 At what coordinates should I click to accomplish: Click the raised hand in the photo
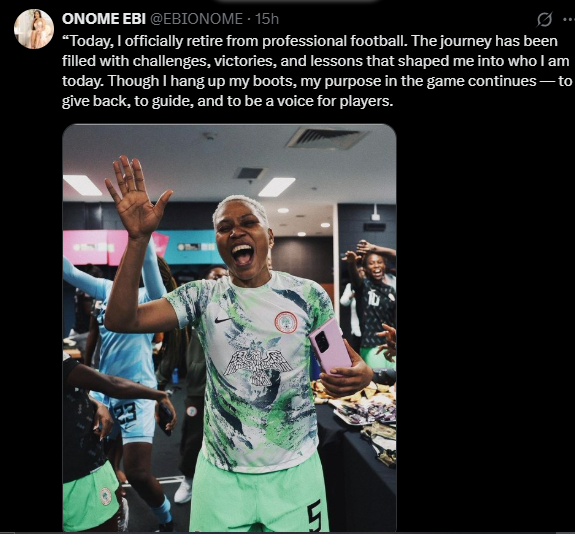[x=138, y=198]
